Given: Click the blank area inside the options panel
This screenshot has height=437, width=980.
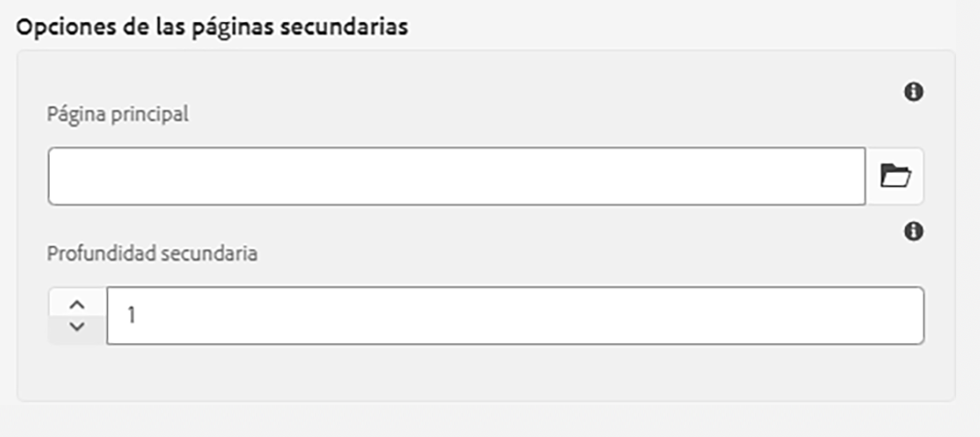Looking at the screenshot, I should tap(485, 373).
